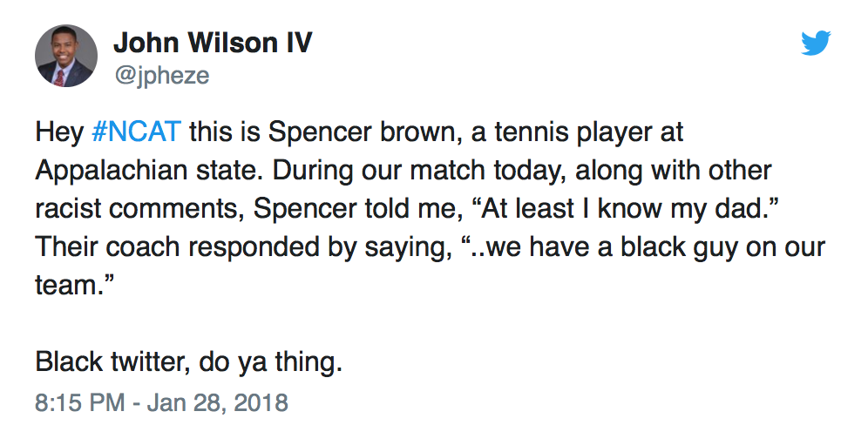Click the words 'along with other'
This screenshot has height=425, width=868.
click(x=673, y=171)
